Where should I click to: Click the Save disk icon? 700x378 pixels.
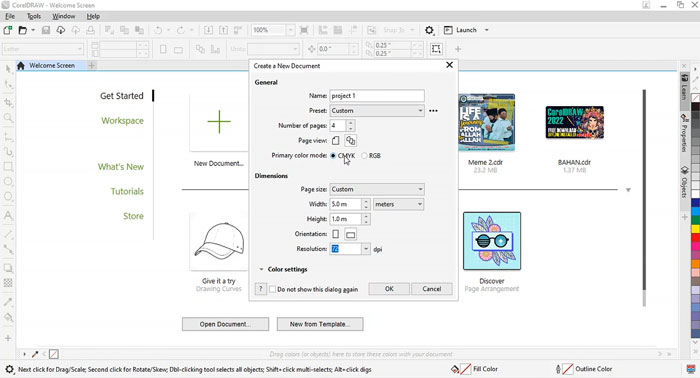pos(46,30)
